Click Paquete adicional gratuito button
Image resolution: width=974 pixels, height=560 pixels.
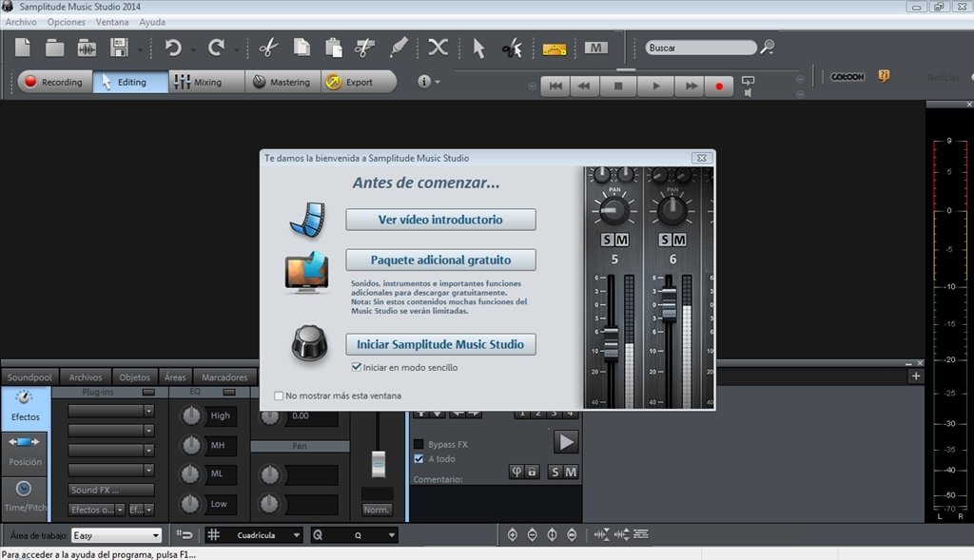point(440,261)
